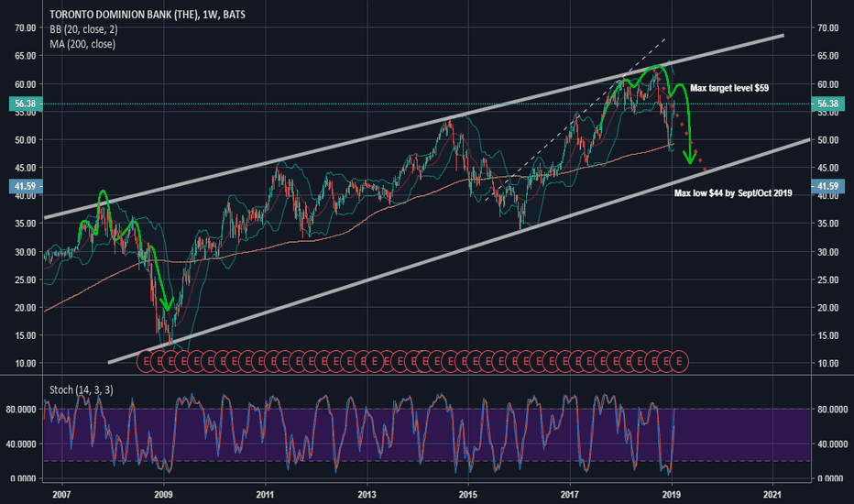Viewport: 854px width, 504px height.
Task: Click the green 56.38 price tag on left axis
Action: [26, 104]
